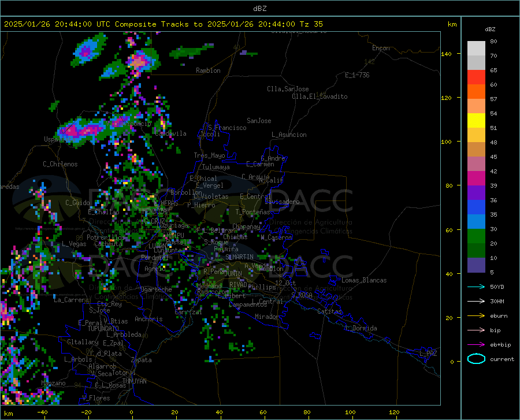The image size is (520, 420).
Task: Click the Ramblon label on map
Action: point(208,70)
